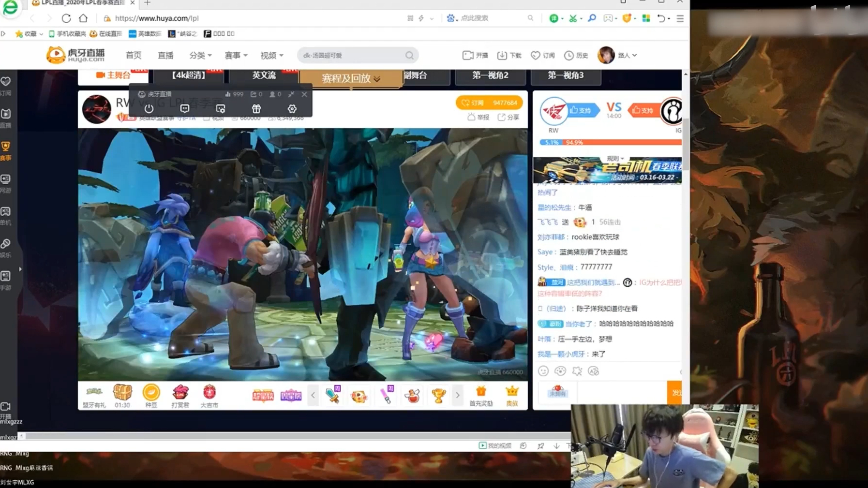The width and height of the screenshot is (868, 488).
Task: Click the RW vs IG vote percentage bar
Action: coord(610,142)
